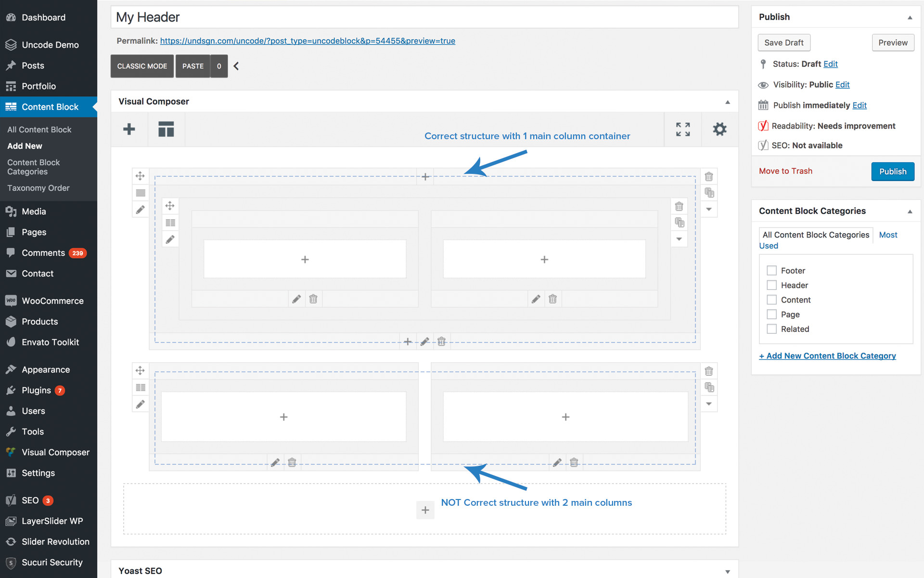The image size is (924, 578).
Task: Check the Footer category checkbox
Action: tap(771, 271)
